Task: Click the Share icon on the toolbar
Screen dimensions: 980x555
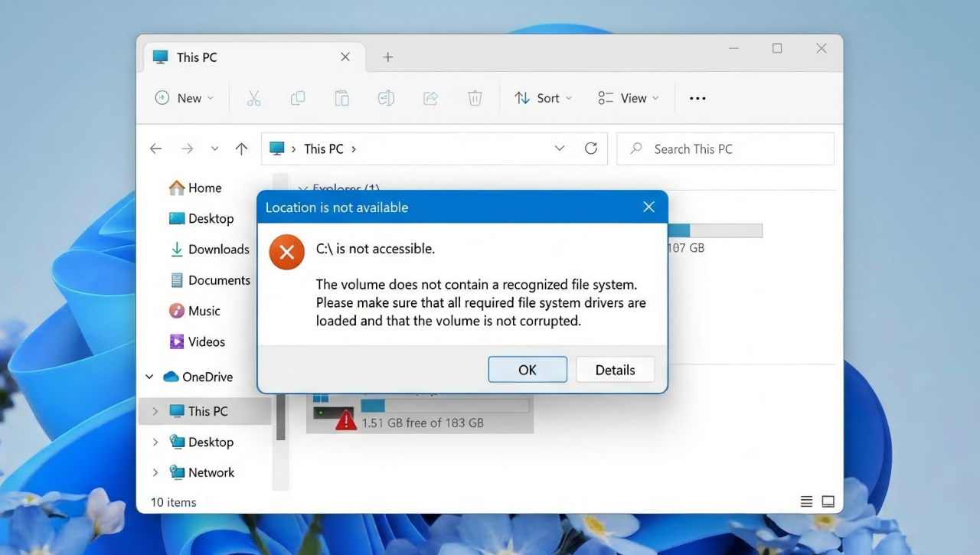Action: coord(430,98)
